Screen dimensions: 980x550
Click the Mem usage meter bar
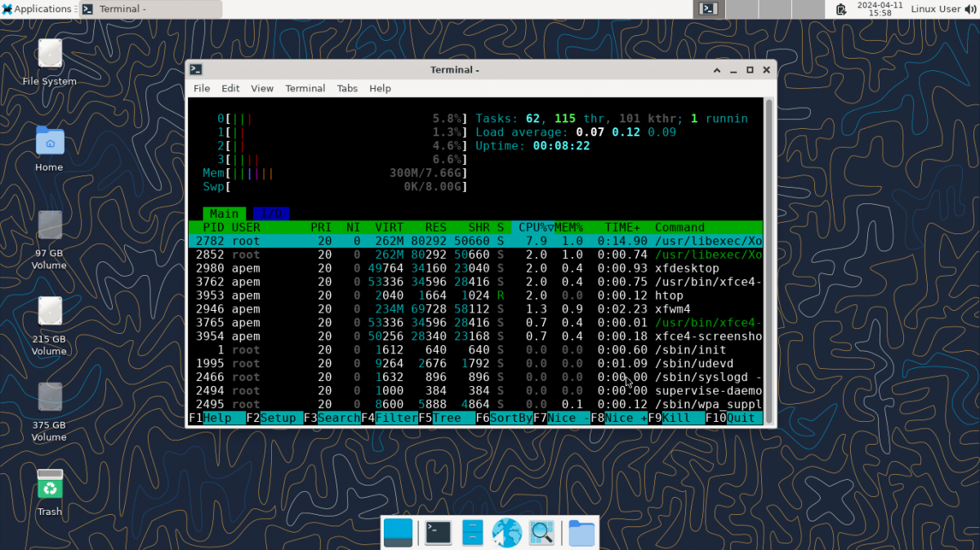click(x=335, y=173)
